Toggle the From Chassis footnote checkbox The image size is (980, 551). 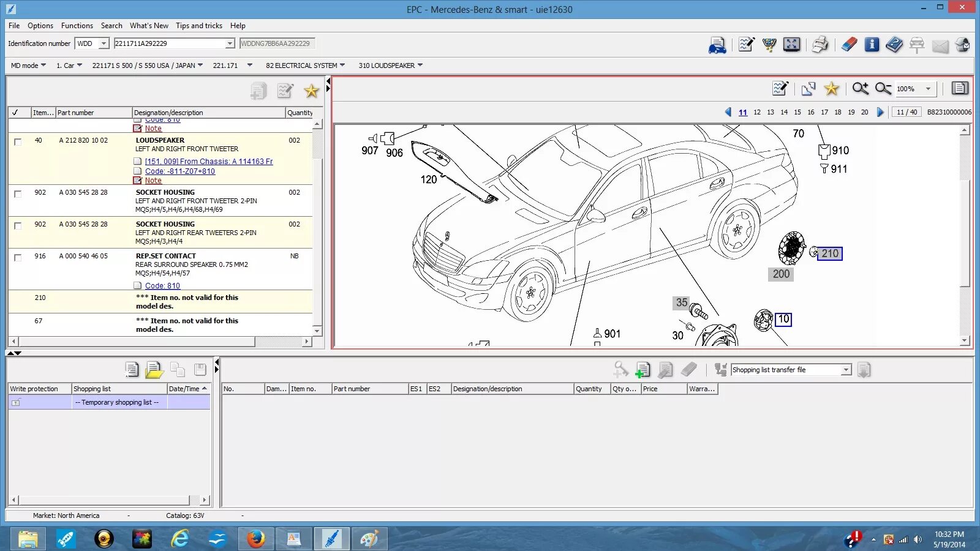(138, 162)
